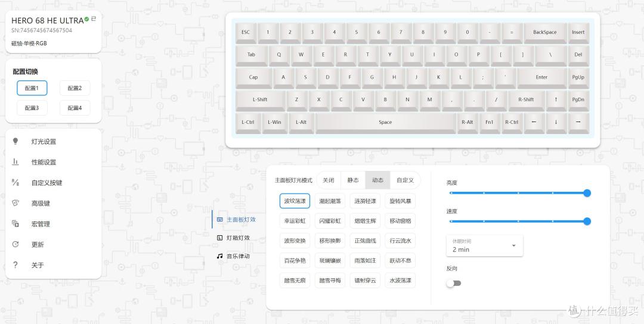Click the 亮度 brightness slider handle

coord(587,193)
